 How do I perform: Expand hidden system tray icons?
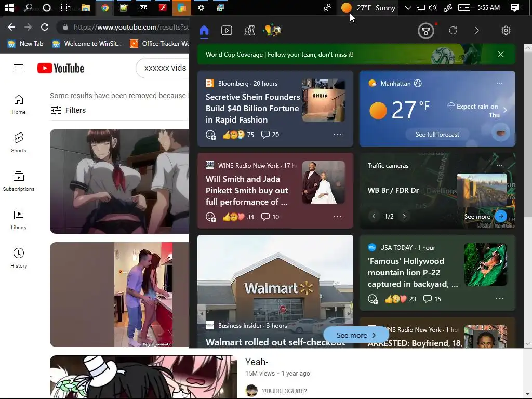tap(408, 7)
